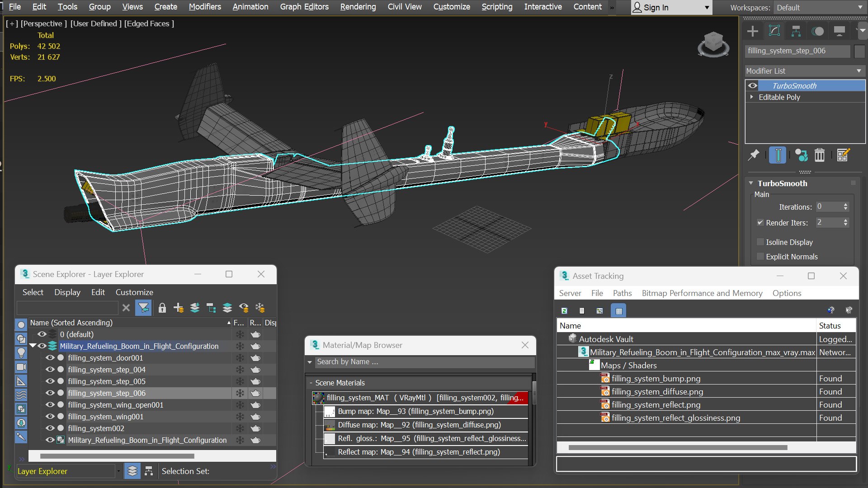This screenshot has height=488, width=868.
Task: Click refresh icon in Asset Tracking toolbar
Action: (x=564, y=311)
